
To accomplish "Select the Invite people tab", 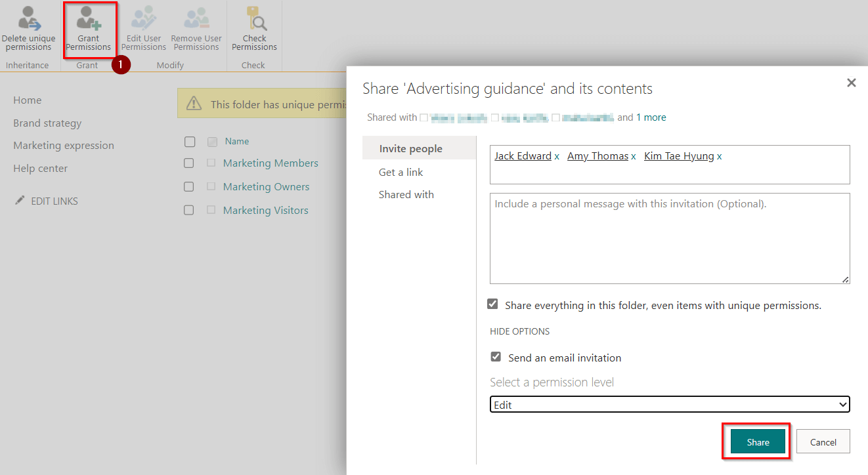I will [419, 148].
